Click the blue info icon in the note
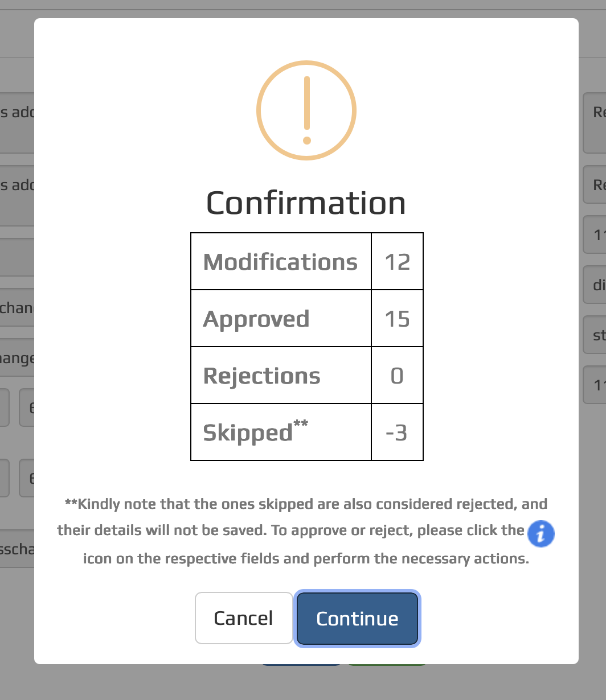606x700 pixels. (x=541, y=534)
